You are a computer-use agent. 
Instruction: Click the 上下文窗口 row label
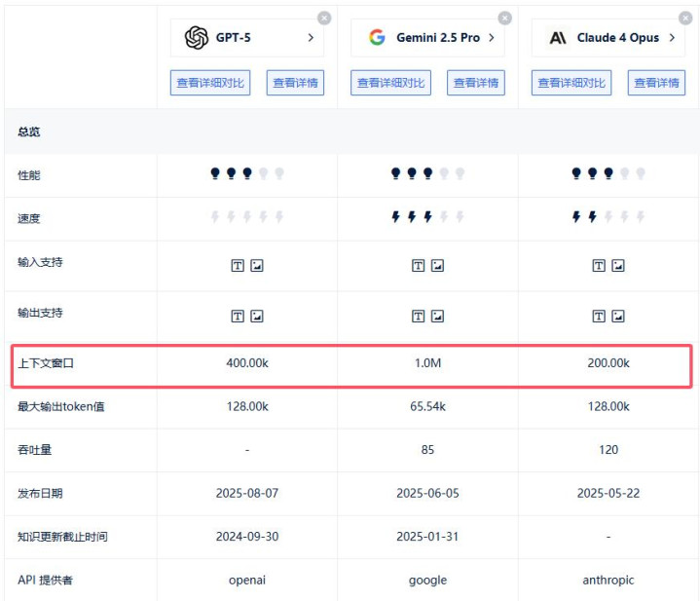[46, 363]
